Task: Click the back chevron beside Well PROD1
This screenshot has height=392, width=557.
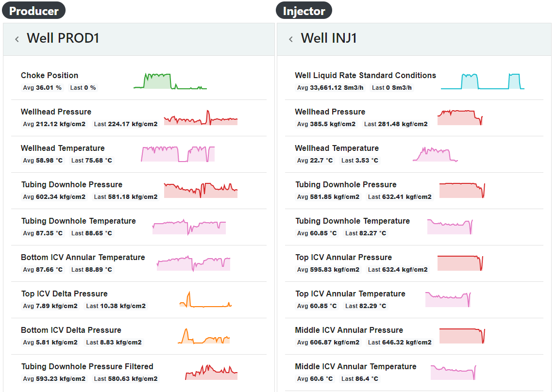Action: coord(17,39)
